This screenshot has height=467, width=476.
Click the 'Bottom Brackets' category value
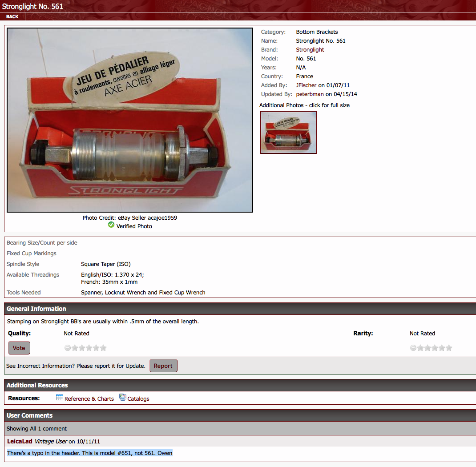coord(317,32)
